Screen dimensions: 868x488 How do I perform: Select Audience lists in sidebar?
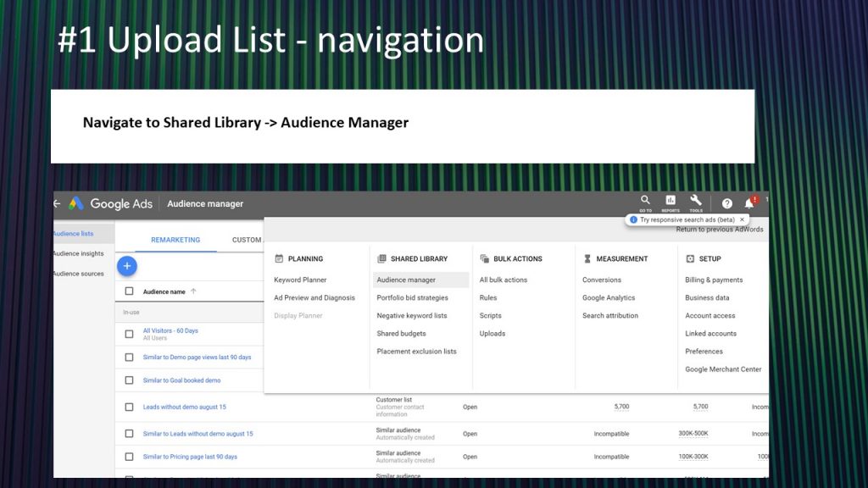coord(74,234)
